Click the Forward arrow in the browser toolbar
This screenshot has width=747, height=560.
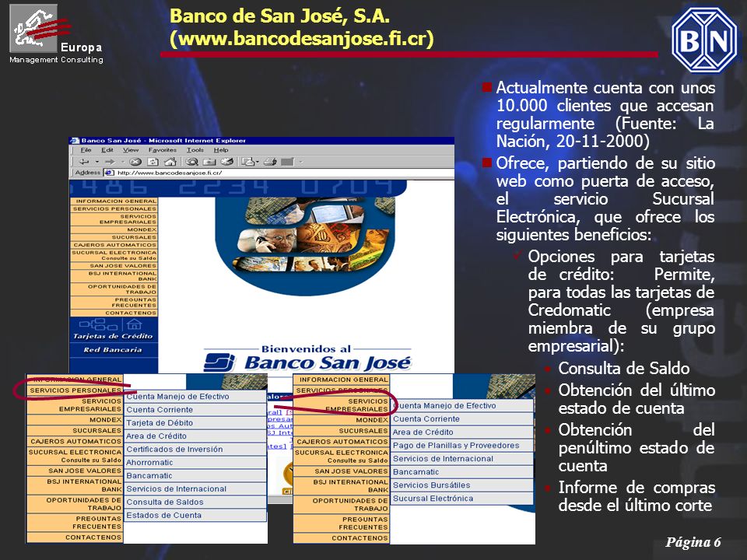[110, 162]
